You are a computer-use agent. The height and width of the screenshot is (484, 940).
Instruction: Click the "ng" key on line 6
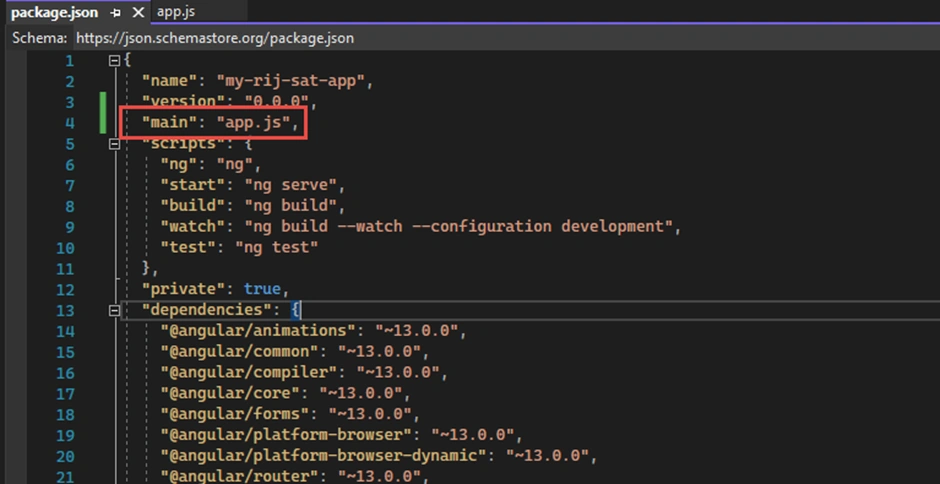pyautogui.click(x=179, y=164)
